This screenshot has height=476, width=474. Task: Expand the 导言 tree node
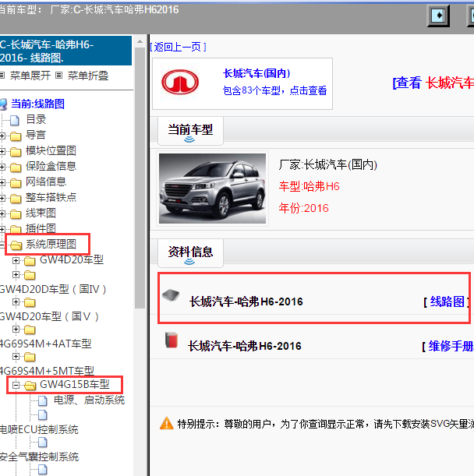(x=2, y=136)
